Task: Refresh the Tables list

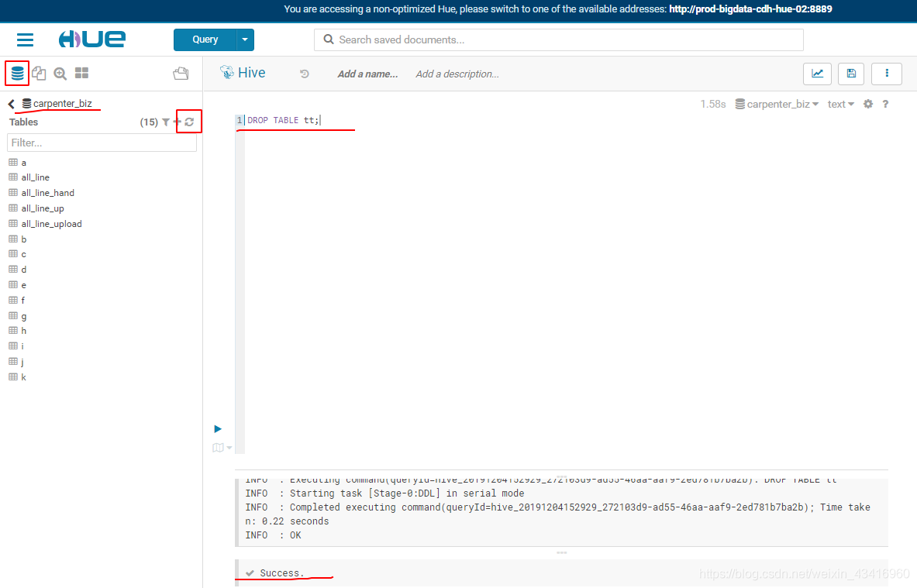Action: click(189, 122)
